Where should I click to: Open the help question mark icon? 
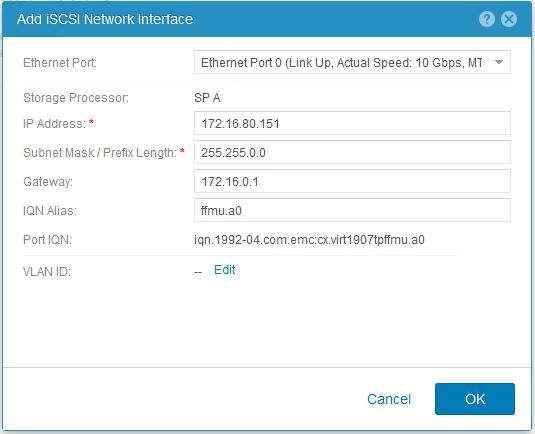(487, 19)
